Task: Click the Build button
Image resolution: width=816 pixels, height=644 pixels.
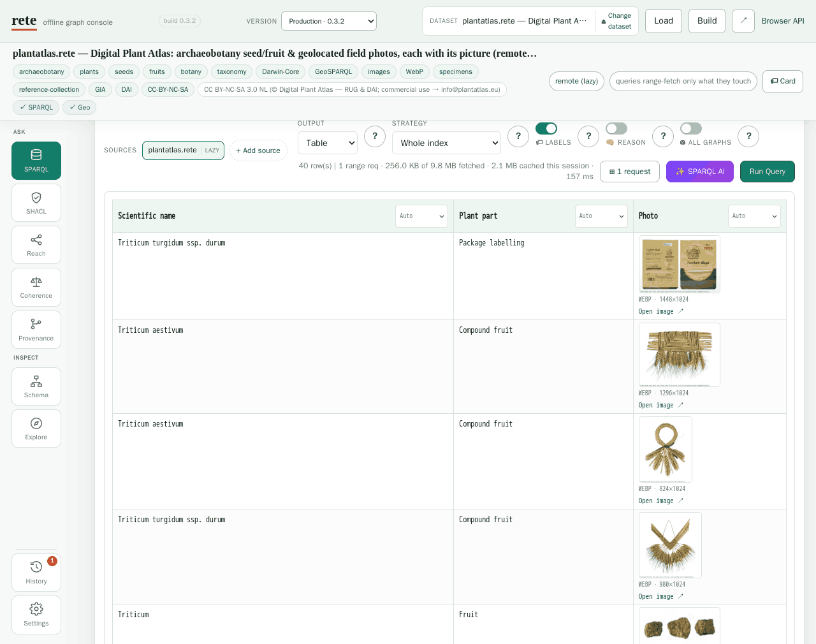Action: click(x=707, y=21)
